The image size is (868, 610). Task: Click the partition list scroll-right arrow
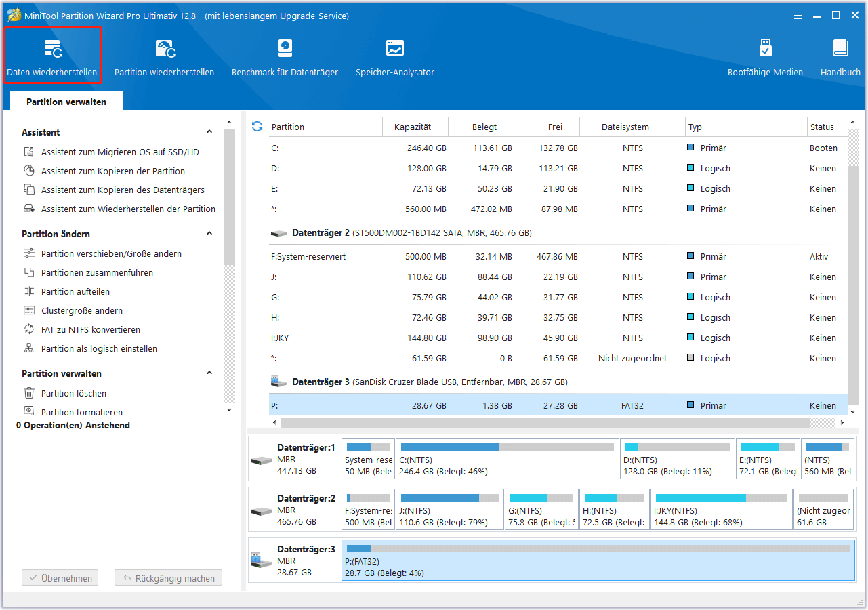click(x=842, y=422)
